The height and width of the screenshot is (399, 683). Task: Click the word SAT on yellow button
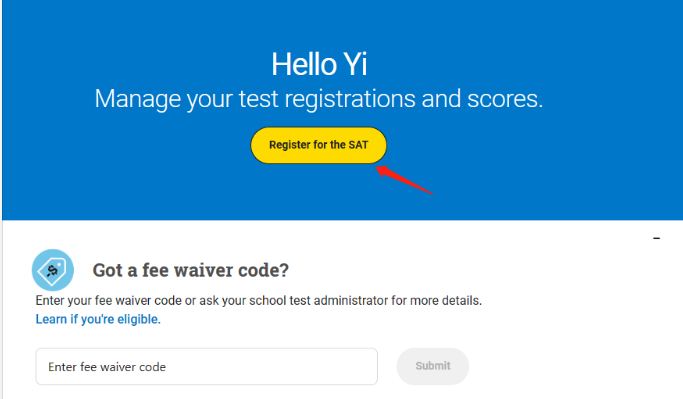point(358,145)
